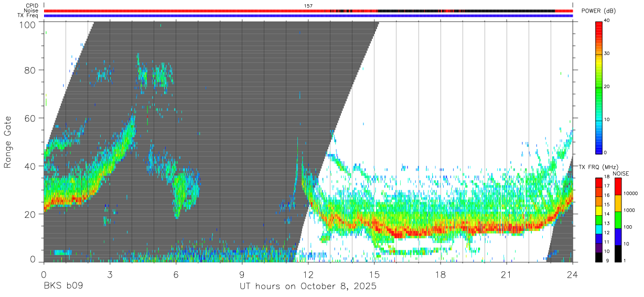This screenshot has height=297, width=644.
Task: Click the NOISE legend title
Action: (620, 173)
